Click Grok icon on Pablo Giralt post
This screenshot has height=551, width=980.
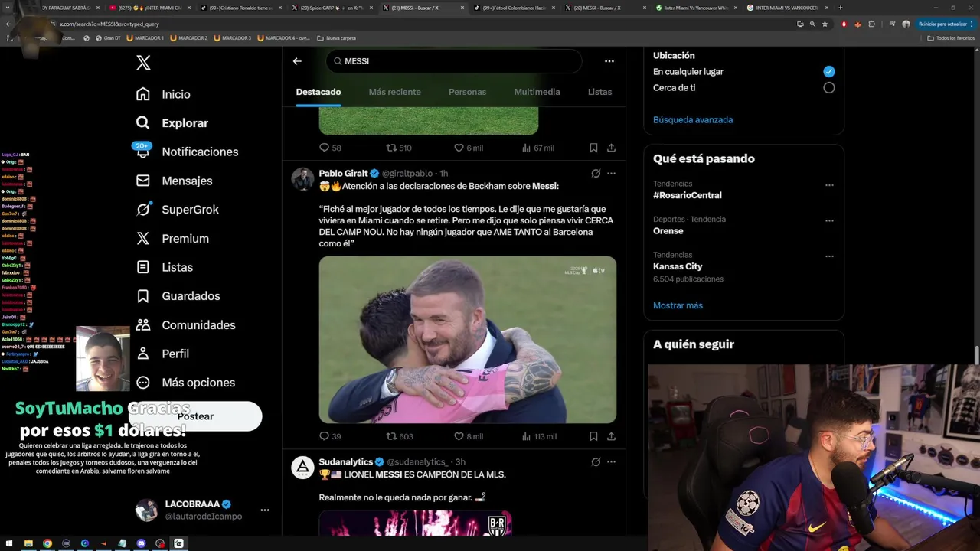(x=596, y=174)
